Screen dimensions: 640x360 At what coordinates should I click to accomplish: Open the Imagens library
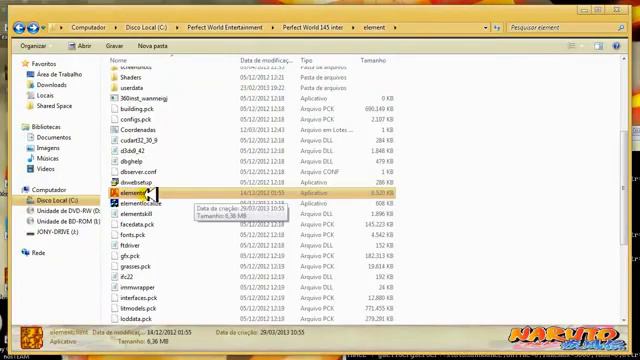coord(48,148)
